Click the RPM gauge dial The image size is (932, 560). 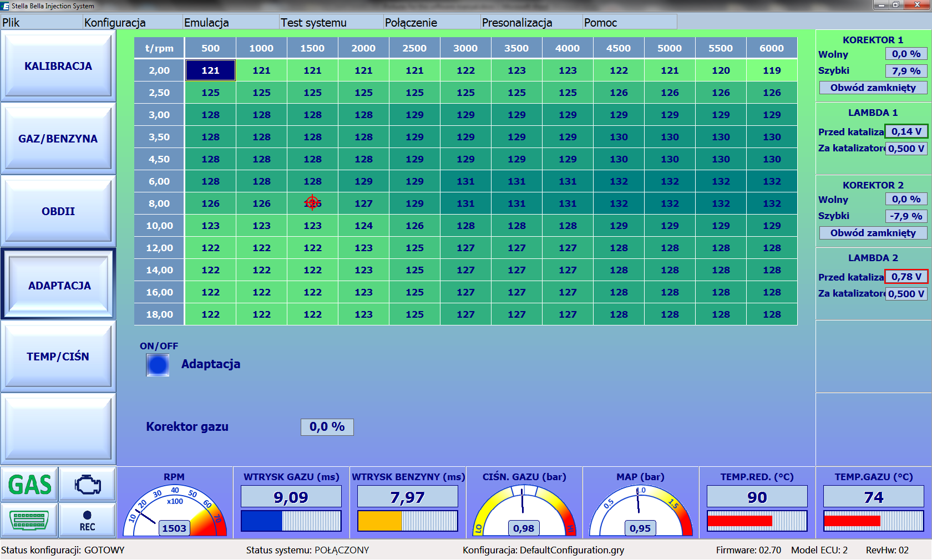(x=175, y=511)
